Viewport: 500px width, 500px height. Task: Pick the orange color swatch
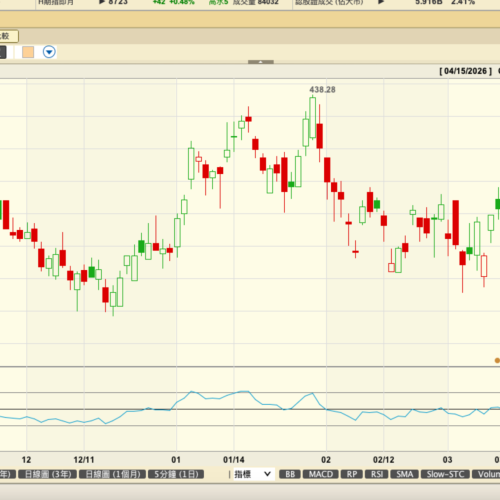point(28,52)
